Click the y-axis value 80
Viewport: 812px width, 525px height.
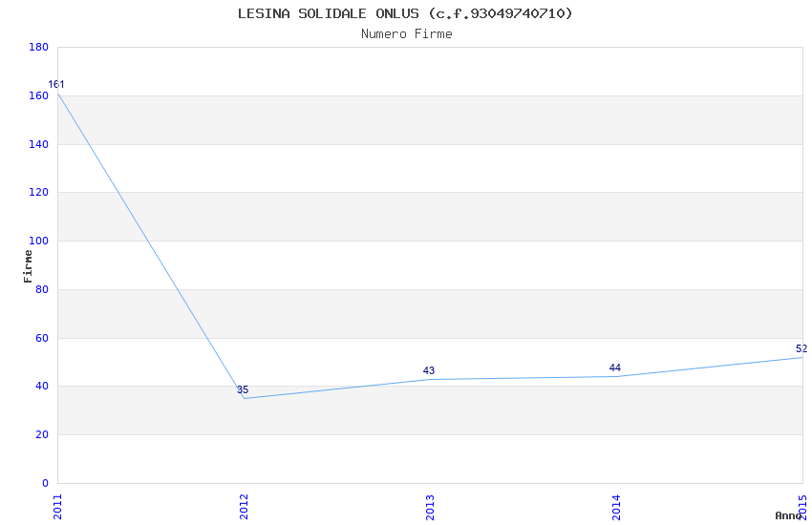(x=41, y=289)
